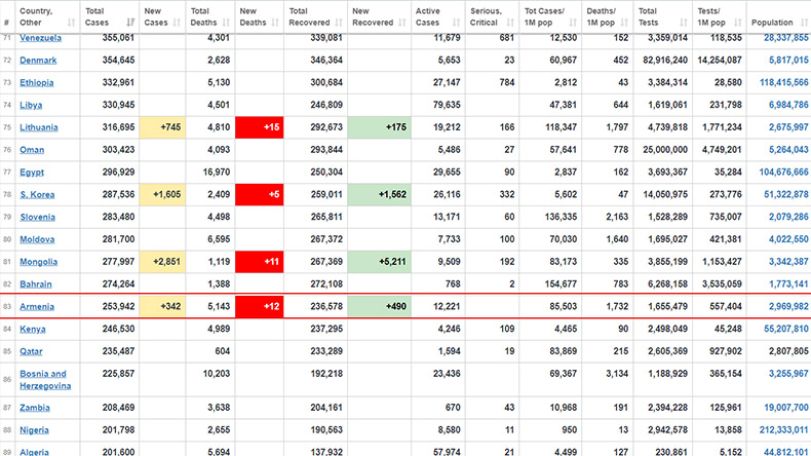The width and height of the screenshot is (811, 456).
Task: Open the Egypt country link
Action: coord(32,172)
